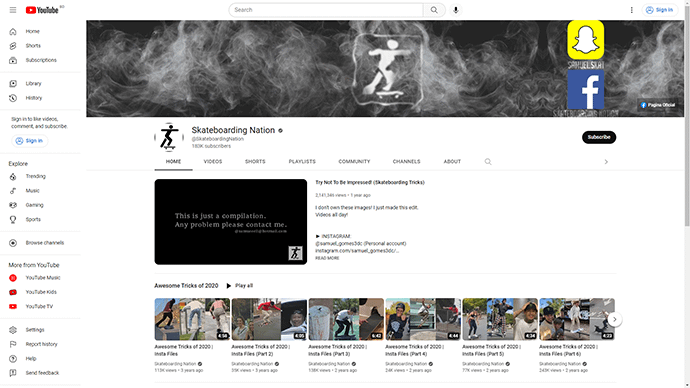
Task: Switch to the ABOUT tab
Action: pos(452,162)
